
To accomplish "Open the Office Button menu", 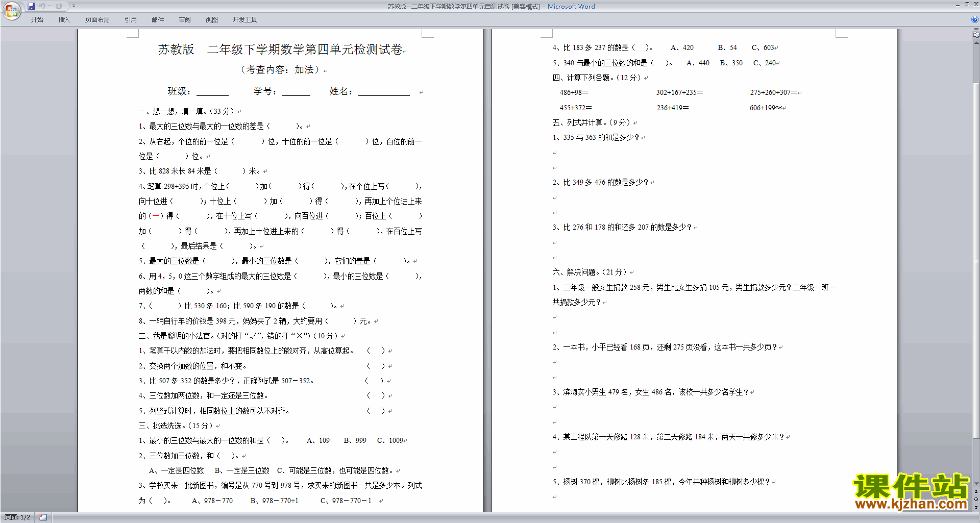I will coord(12,10).
